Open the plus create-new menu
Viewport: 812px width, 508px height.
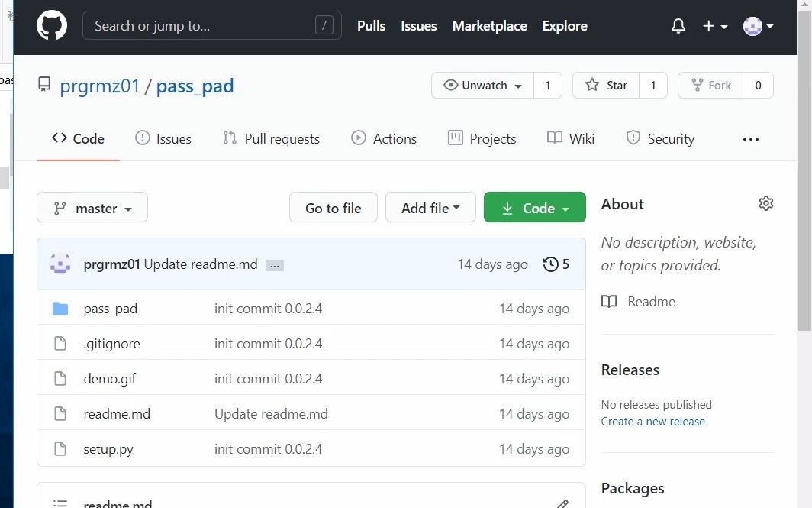714,26
